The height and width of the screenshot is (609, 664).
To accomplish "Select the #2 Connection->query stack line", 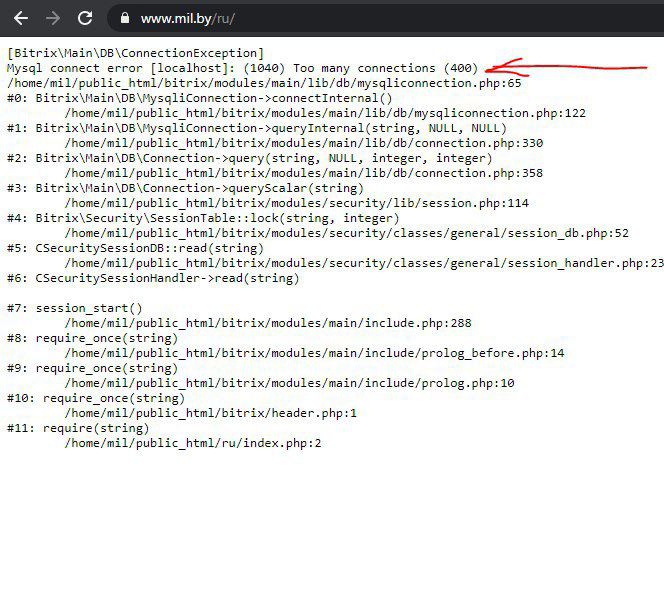I will [x=249, y=158].
